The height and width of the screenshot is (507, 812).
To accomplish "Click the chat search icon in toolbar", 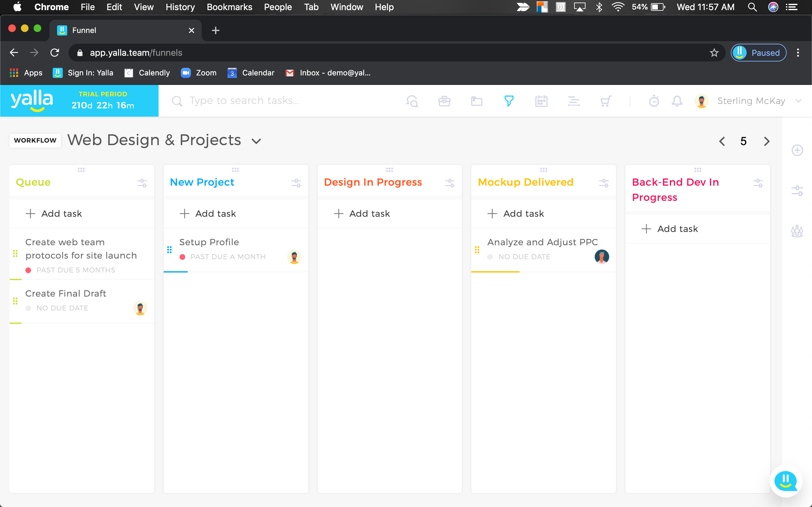I will (x=412, y=101).
